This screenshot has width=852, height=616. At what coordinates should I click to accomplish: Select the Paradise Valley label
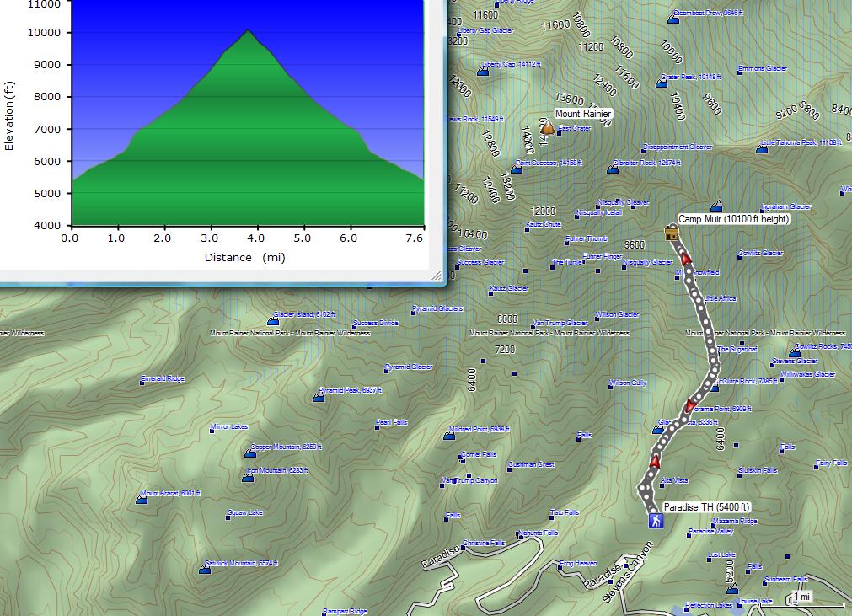coord(710,531)
